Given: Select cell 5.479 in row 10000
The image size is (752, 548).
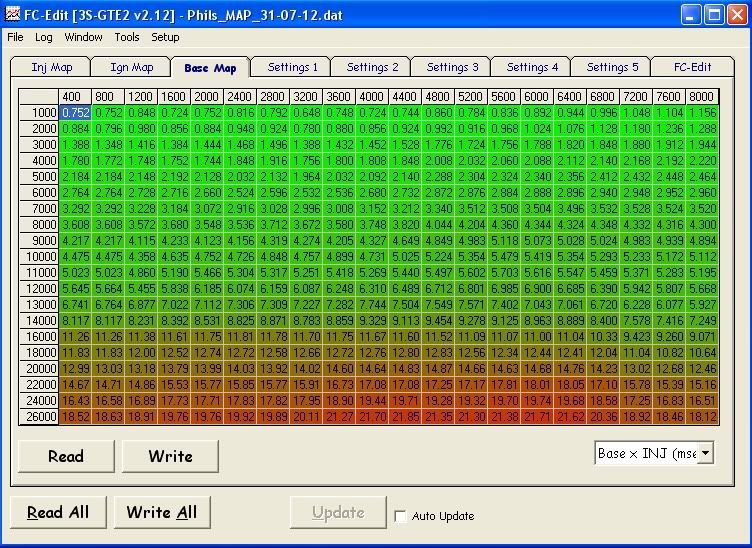Looking at the screenshot, I should [504, 257].
